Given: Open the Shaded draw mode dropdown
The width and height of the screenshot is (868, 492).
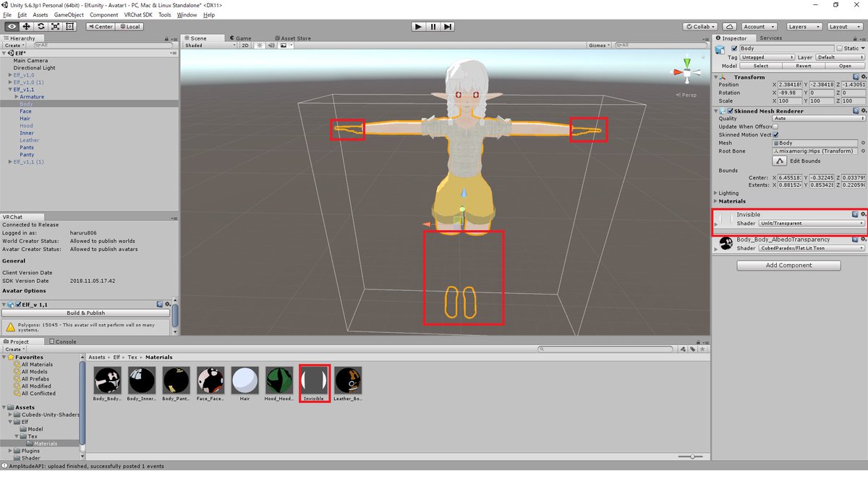Looking at the screenshot, I should pyautogui.click(x=210, y=45).
